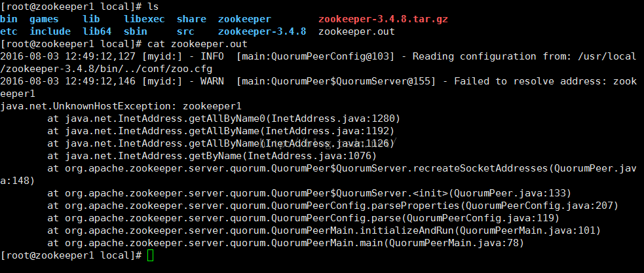The width and height of the screenshot is (644, 273).
Task: Click the 'Failed to resolve address:' message
Action: pos(530,81)
